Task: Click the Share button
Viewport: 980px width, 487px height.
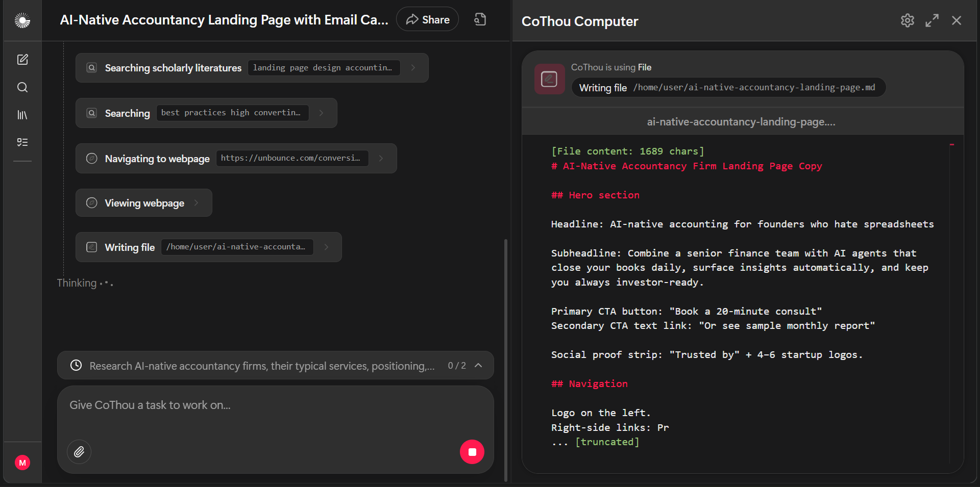Action: pyautogui.click(x=427, y=19)
